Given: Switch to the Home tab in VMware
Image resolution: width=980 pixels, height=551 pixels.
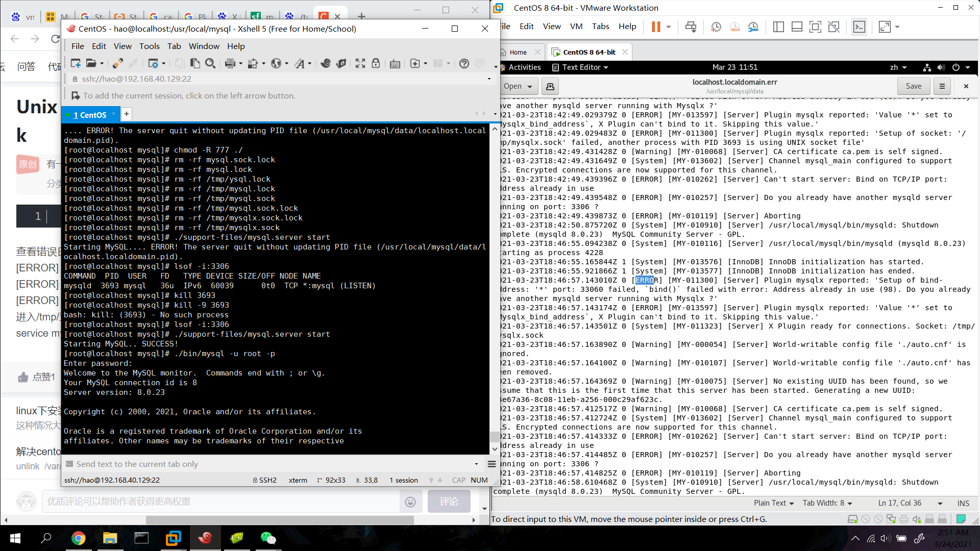Looking at the screenshot, I should tap(518, 52).
